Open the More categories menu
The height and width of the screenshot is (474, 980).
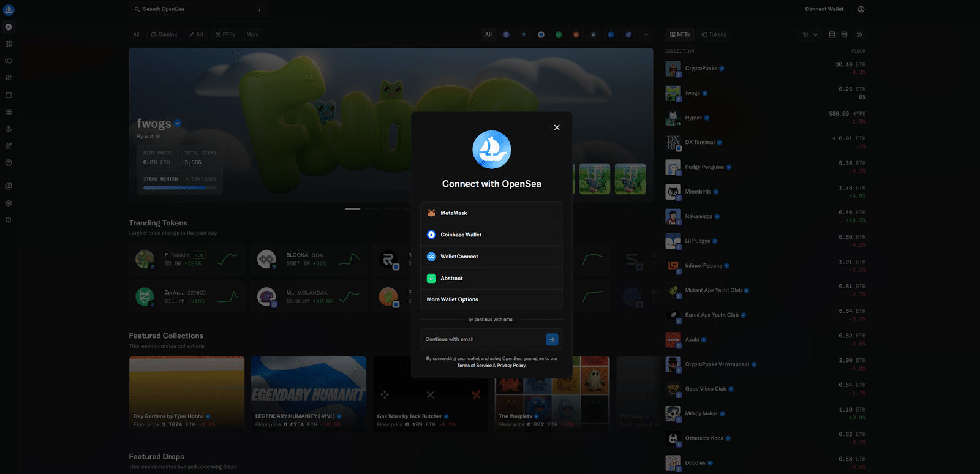click(x=252, y=35)
